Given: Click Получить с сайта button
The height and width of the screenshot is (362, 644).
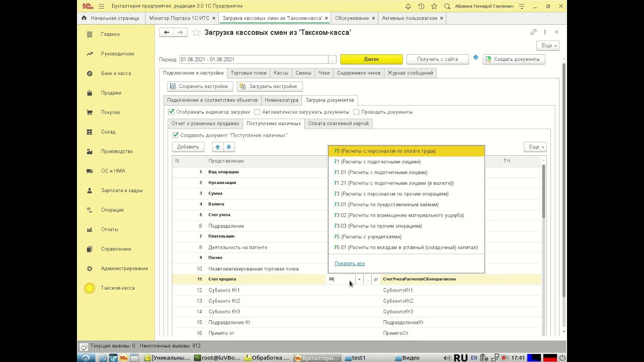Looking at the screenshot, I should click(x=438, y=59).
